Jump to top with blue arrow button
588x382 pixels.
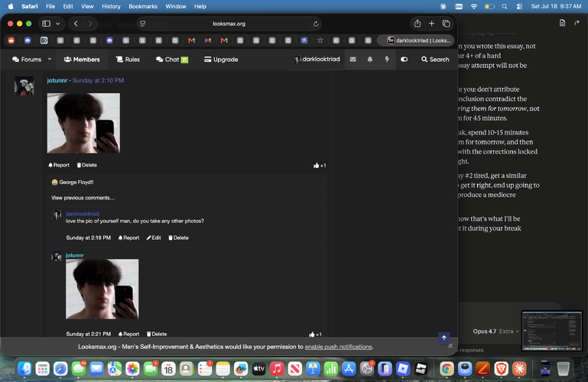444,338
